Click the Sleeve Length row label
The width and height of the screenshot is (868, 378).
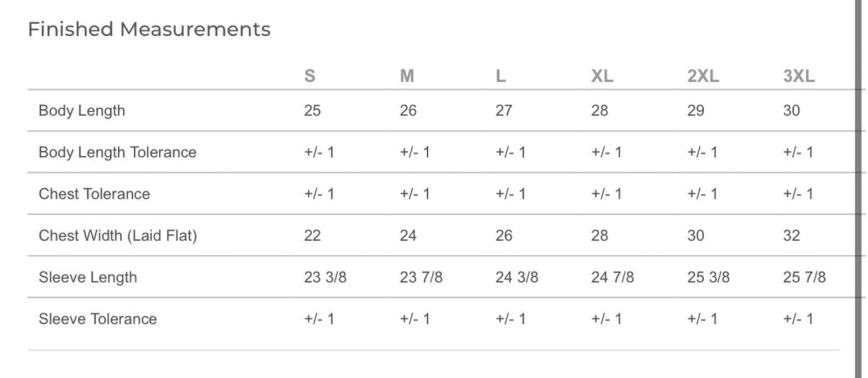(88, 278)
